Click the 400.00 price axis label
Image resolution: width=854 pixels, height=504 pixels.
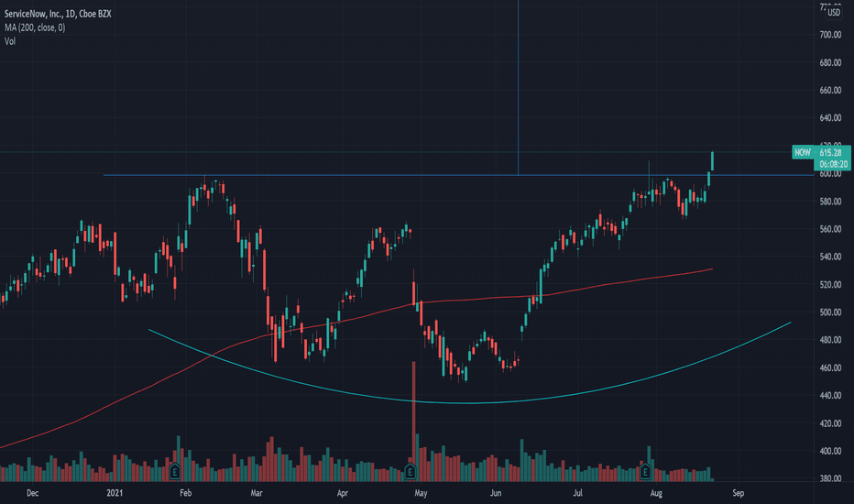pyautogui.click(x=830, y=451)
